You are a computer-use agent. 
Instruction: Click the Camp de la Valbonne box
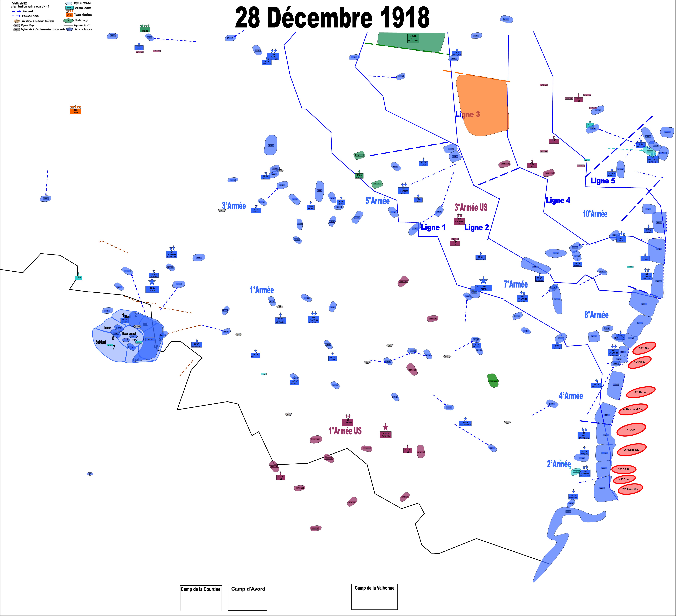374,597
